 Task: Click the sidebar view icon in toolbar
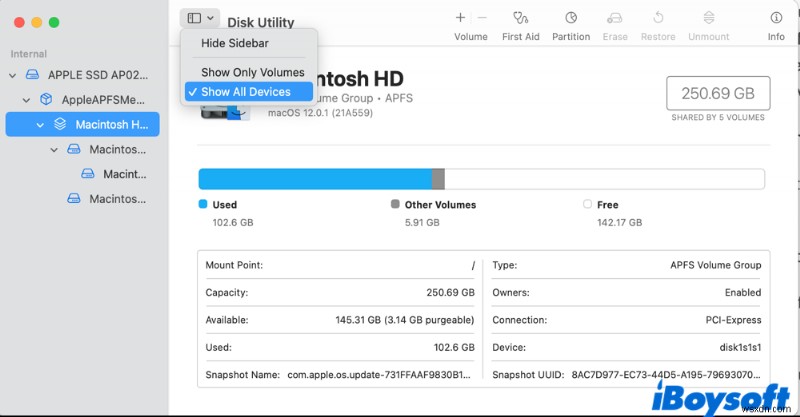click(194, 18)
